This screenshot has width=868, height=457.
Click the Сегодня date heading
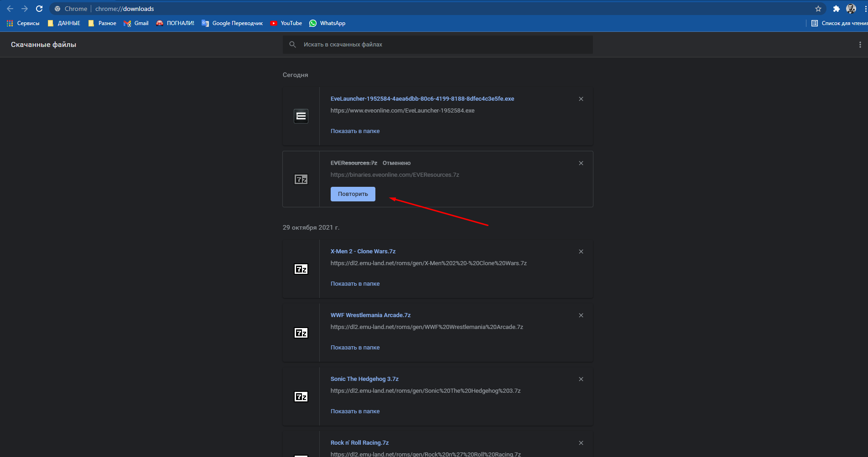point(295,75)
